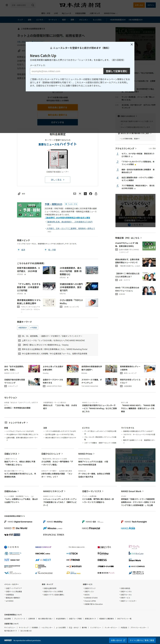Open ChatGPTをちょっとずつ勉強 PR article
The image size is (160, 644).
pos(127,244)
